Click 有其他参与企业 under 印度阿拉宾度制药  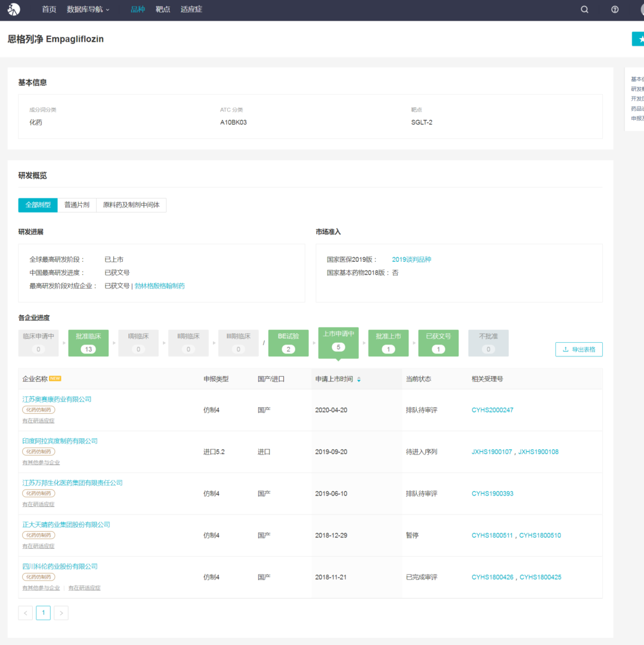pyautogui.click(x=41, y=463)
